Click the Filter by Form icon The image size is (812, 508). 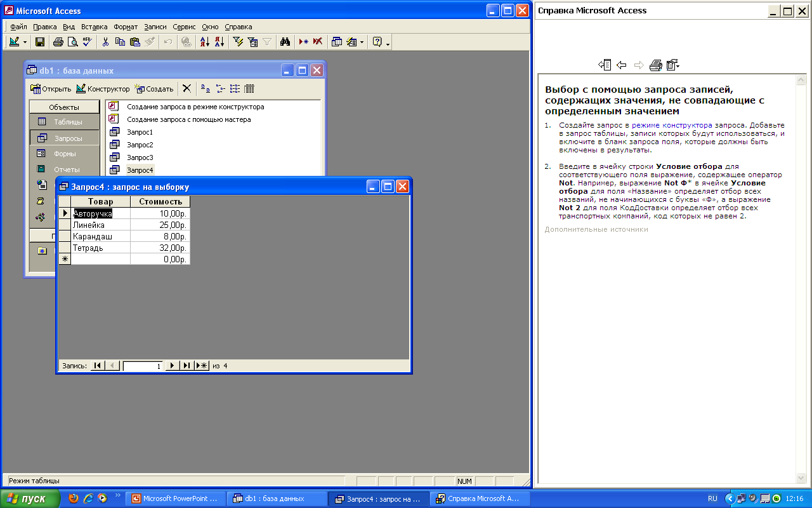click(252, 42)
